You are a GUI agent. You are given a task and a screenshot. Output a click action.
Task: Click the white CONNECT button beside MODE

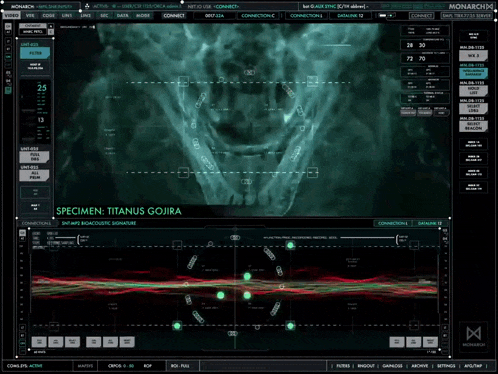[x=174, y=16]
